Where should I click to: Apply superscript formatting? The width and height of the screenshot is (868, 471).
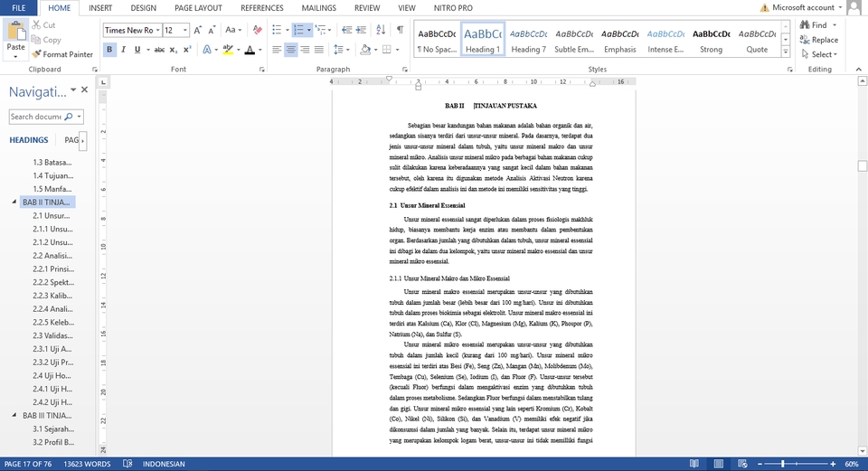pos(187,50)
